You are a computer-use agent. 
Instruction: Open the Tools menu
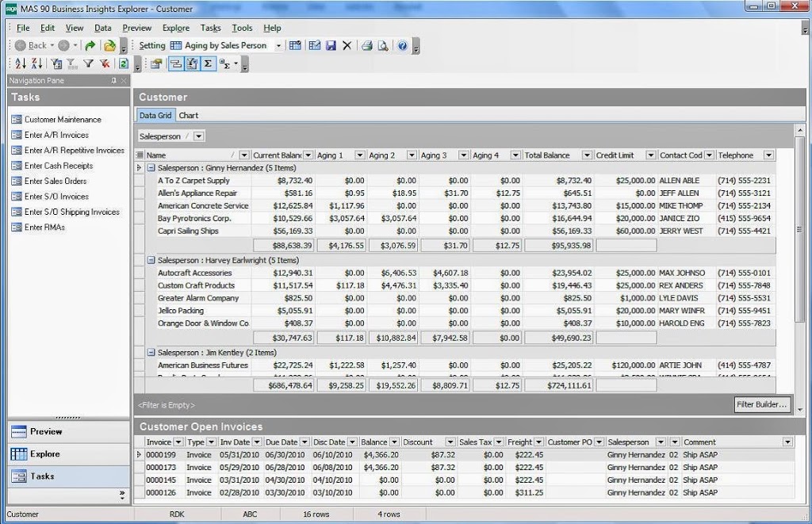point(242,28)
